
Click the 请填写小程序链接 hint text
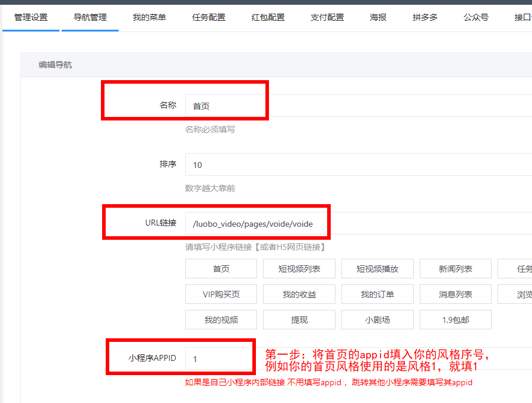(x=255, y=247)
